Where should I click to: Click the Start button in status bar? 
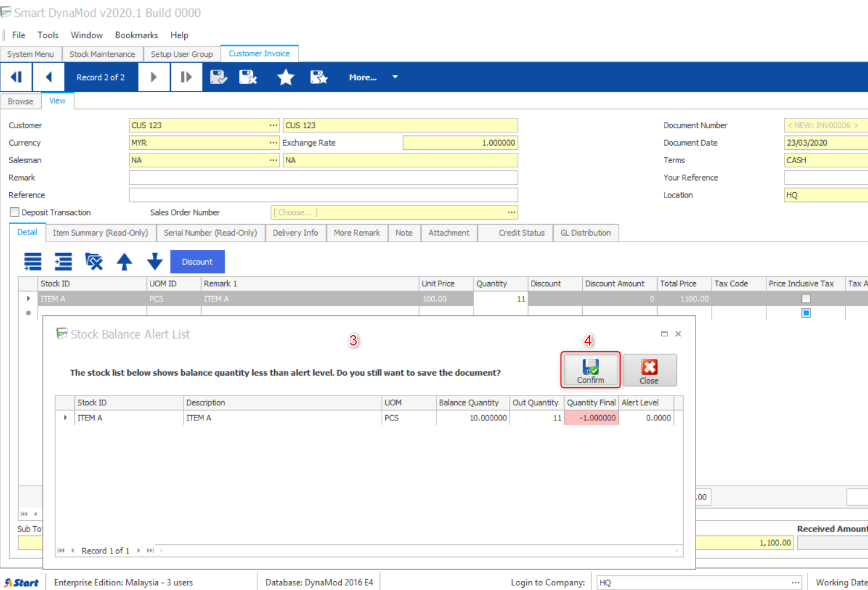pyautogui.click(x=21, y=582)
